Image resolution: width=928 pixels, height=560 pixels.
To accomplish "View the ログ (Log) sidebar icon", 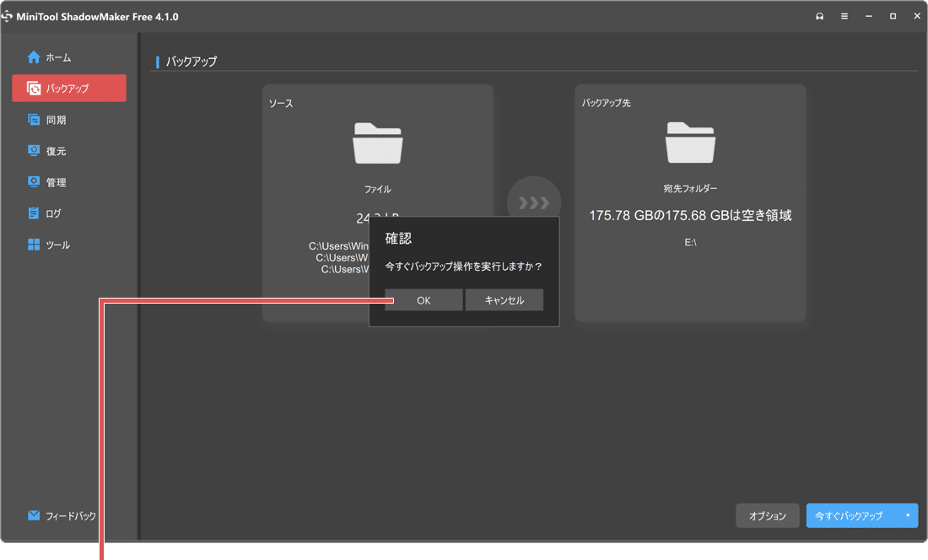I will click(x=32, y=213).
